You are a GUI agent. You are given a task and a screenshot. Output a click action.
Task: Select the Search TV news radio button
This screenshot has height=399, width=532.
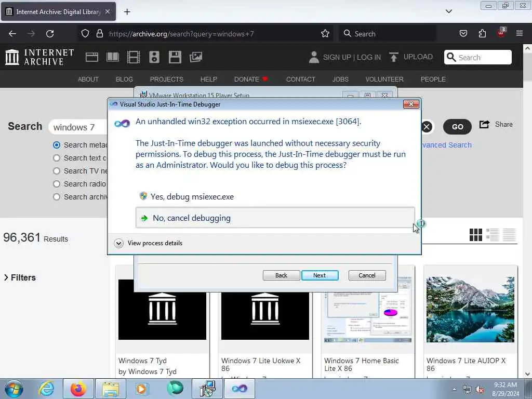coord(57,171)
